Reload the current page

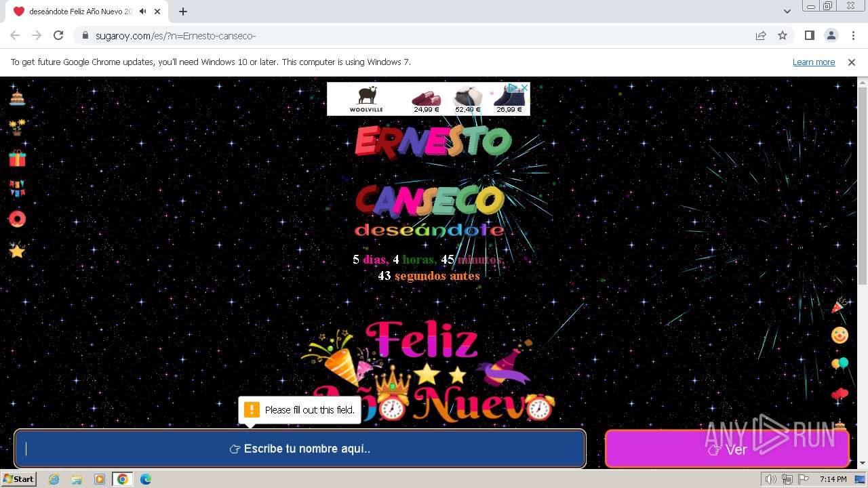[58, 36]
